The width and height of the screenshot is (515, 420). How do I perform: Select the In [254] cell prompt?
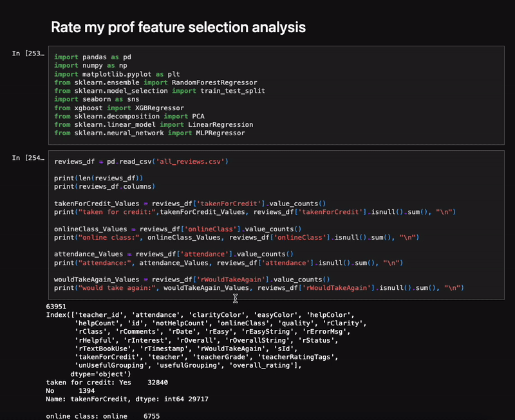pos(28,158)
